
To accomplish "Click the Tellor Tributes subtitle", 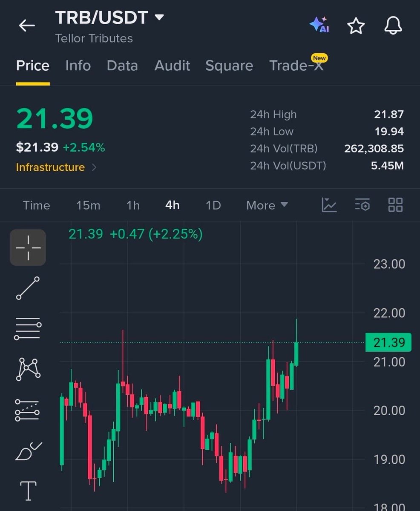I will coord(94,38).
